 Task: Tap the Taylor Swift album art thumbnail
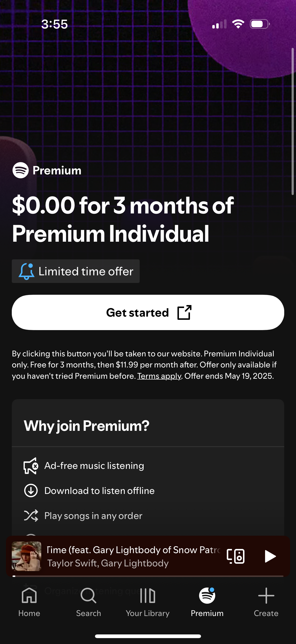(27, 556)
